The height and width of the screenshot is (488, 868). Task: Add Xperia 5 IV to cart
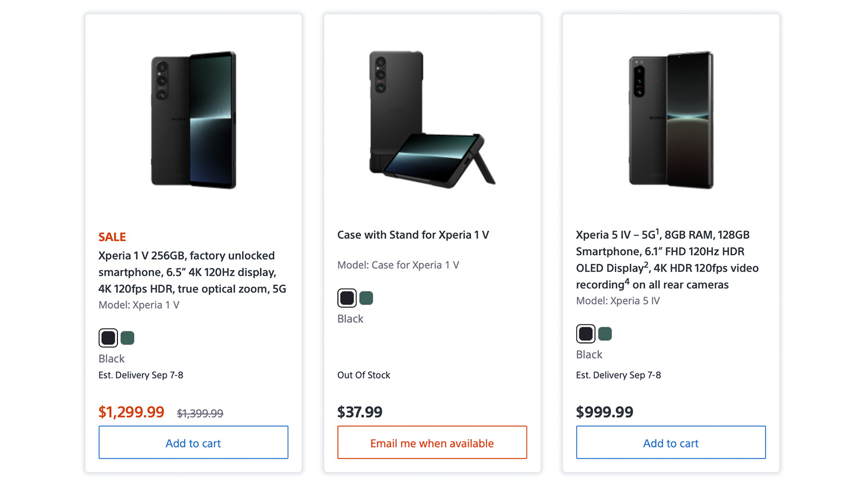click(x=671, y=443)
